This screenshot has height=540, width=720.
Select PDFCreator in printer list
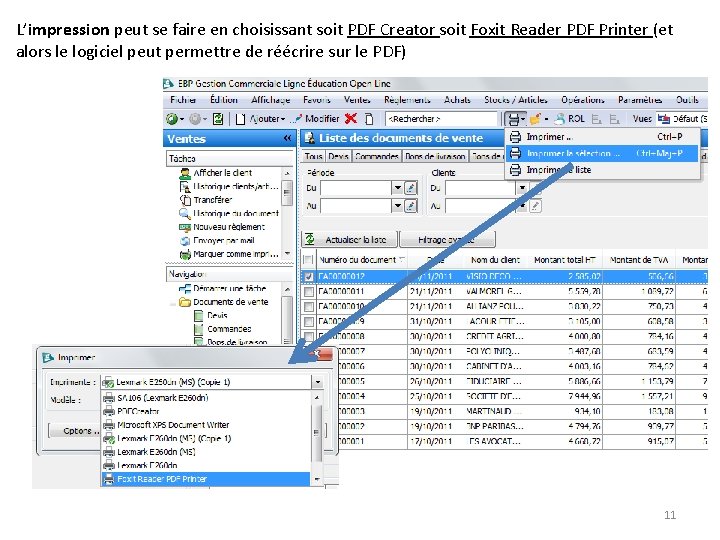(206, 411)
